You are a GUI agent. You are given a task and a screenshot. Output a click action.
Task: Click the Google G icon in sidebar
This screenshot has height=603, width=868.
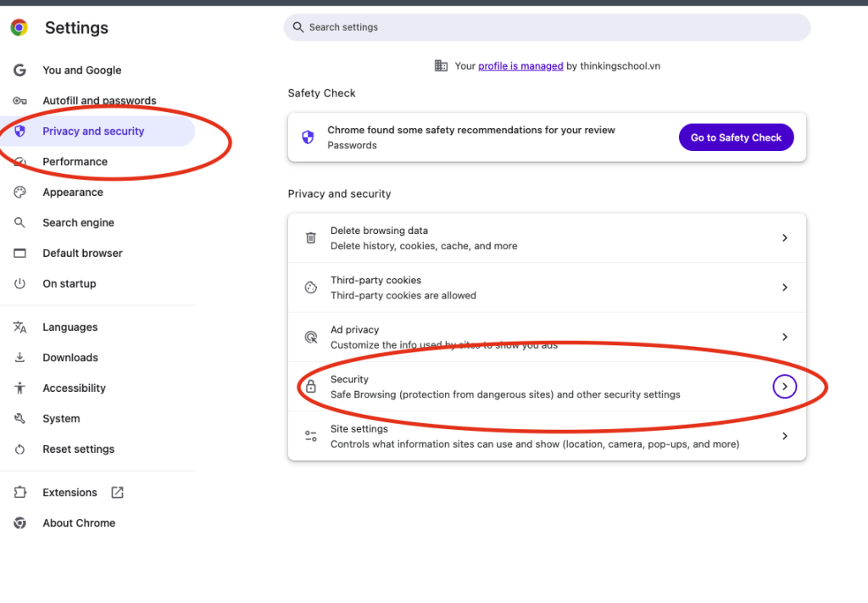pyautogui.click(x=19, y=70)
